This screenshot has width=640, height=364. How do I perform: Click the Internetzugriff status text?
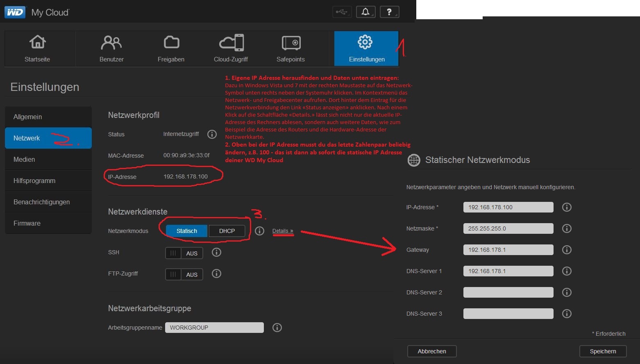pyautogui.click(x=181, y=134)
